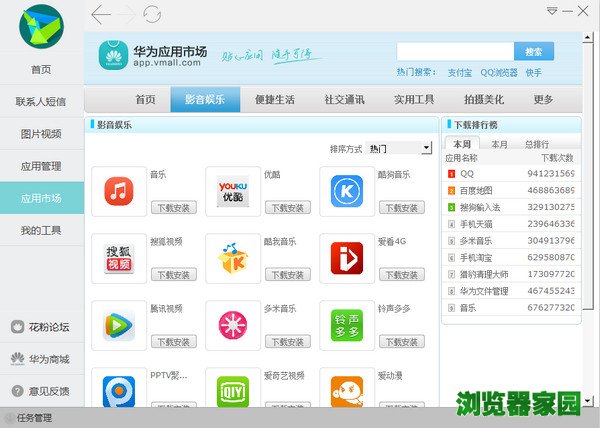Screen dimensions: 600x428
Task: Click the scrollbar up arrow
Action: 587,37
